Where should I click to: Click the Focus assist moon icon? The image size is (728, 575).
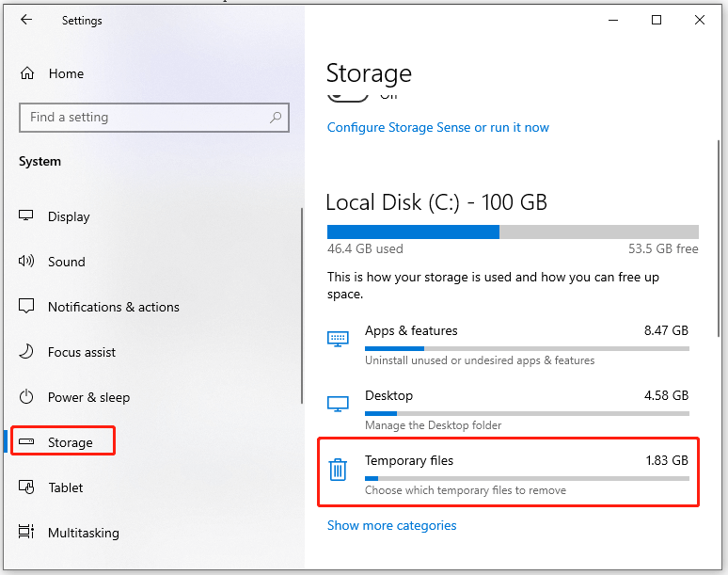pyautogui.click(x=27, y=352)
